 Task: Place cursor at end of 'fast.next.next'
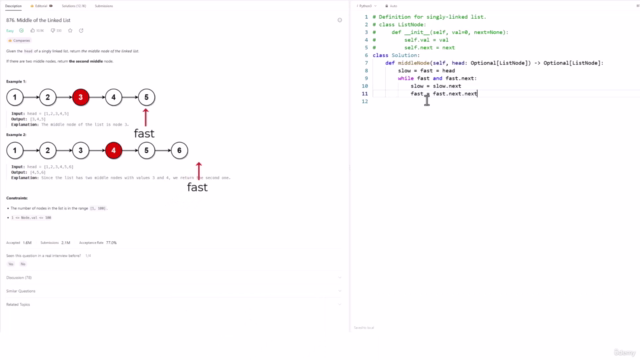pyautogui.click(x=477, y=94)
